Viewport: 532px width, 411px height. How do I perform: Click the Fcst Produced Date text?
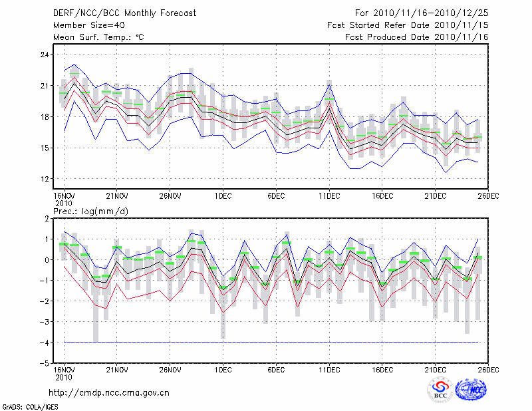coord(416,37)
